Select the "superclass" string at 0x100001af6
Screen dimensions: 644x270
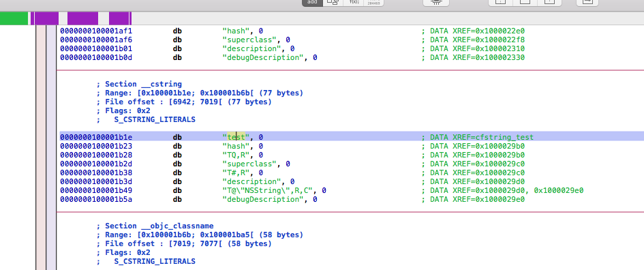click(x=249, y=40)
